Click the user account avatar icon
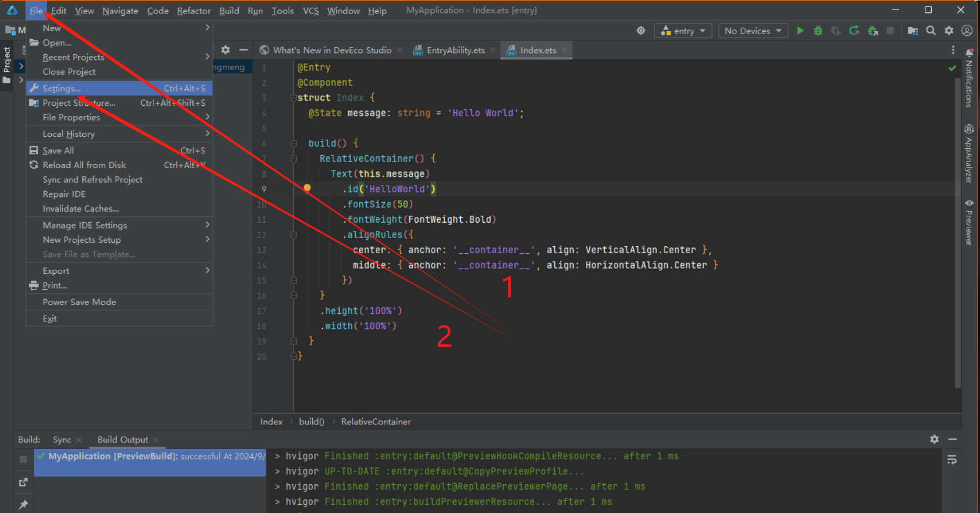The height and width of the screenshot is (513, 980). (x=966, y=31)
